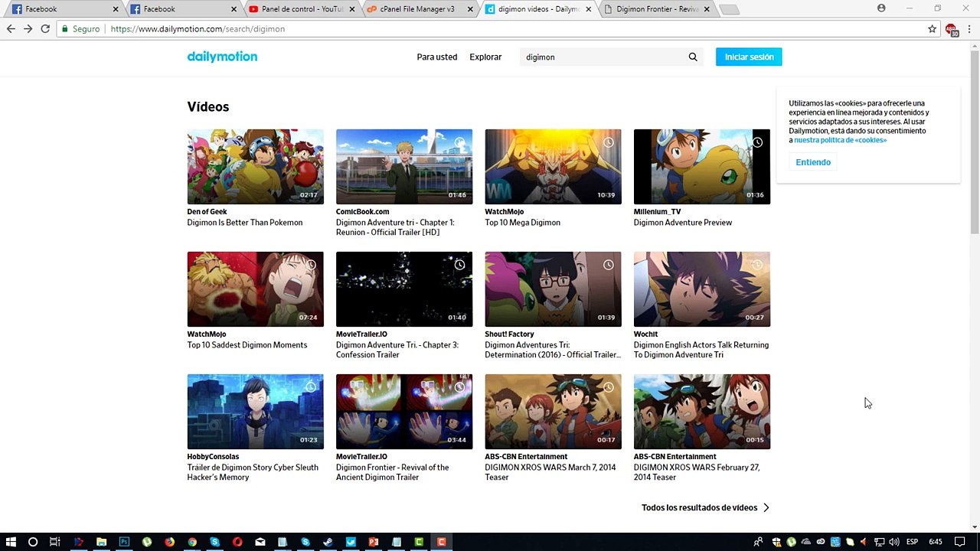Click watch later clock on Top 10 Mega Digimon
This screenshot has width=980, height=551.
tap(609, 142)
